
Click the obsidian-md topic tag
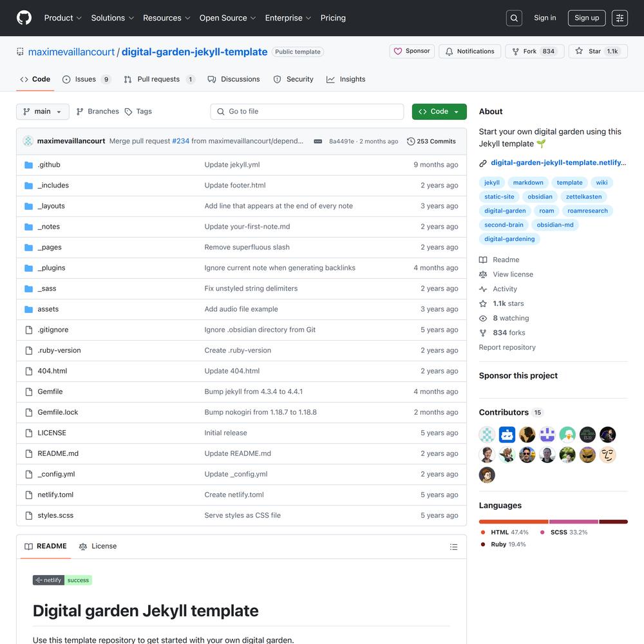555,225
